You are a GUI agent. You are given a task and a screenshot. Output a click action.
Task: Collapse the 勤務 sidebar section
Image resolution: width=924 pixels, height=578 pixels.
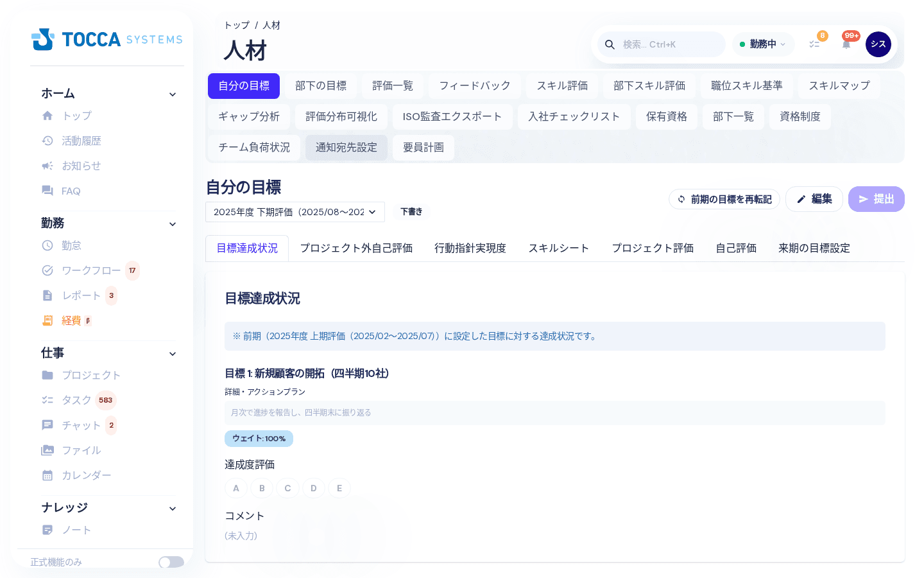coord(173,224)
